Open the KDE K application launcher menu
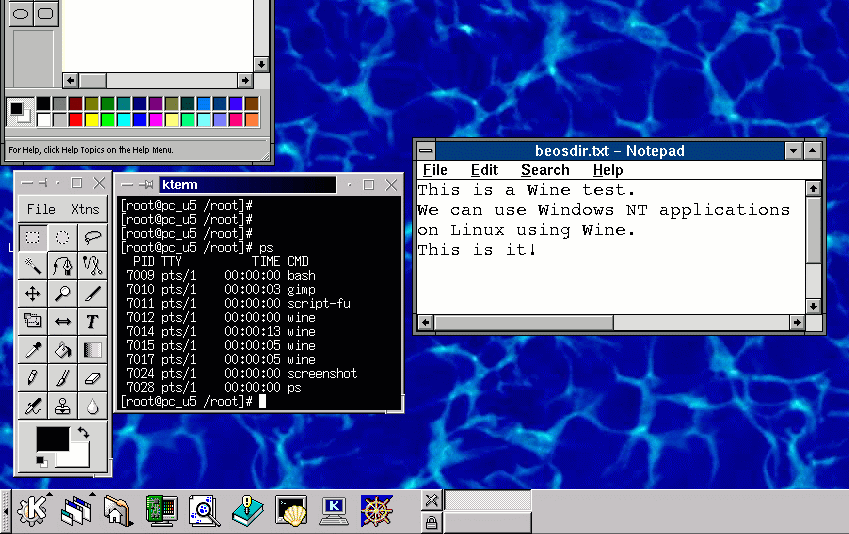The width and height of the screenshot is (849, 534). 32,510
